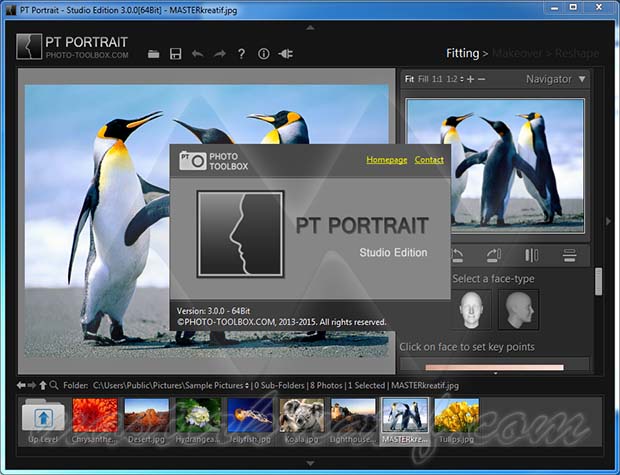The width and height of the screenshot is (620, 475).
Task: Go forward in the folder browser
Action: point(32,385)
